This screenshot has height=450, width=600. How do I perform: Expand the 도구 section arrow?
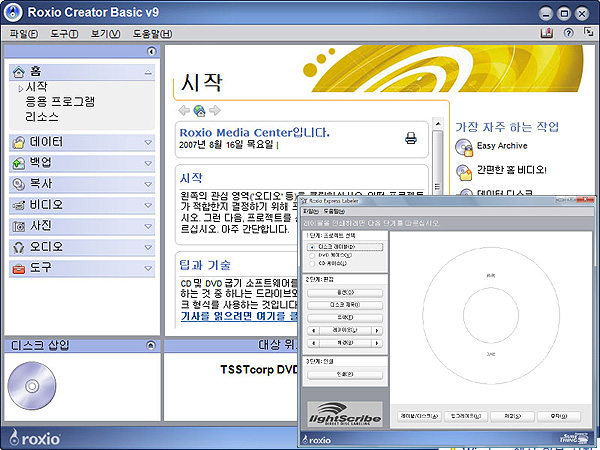[148, 269]
